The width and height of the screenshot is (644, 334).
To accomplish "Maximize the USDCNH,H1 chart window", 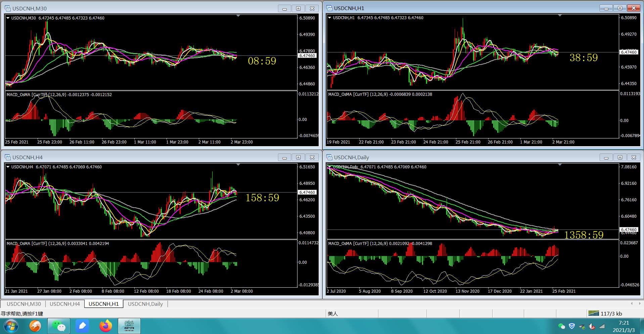I will click(x=620, y=8).
